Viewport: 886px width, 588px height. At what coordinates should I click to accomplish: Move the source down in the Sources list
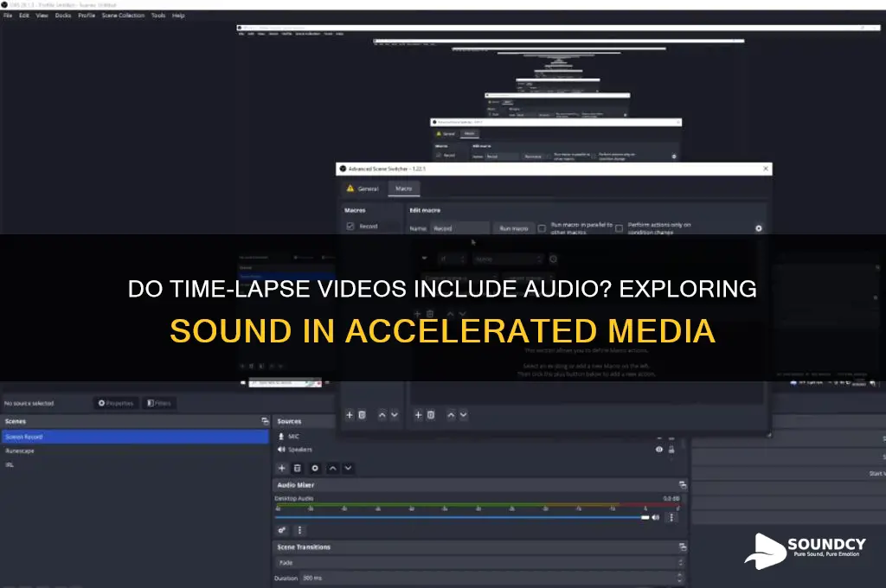tap(348, 469)
